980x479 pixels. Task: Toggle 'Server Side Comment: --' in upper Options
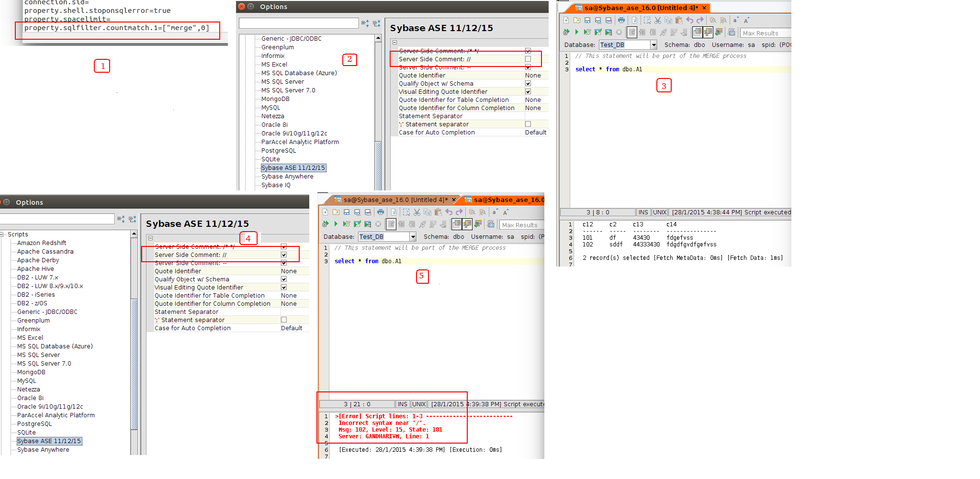(x=528, y=67)
